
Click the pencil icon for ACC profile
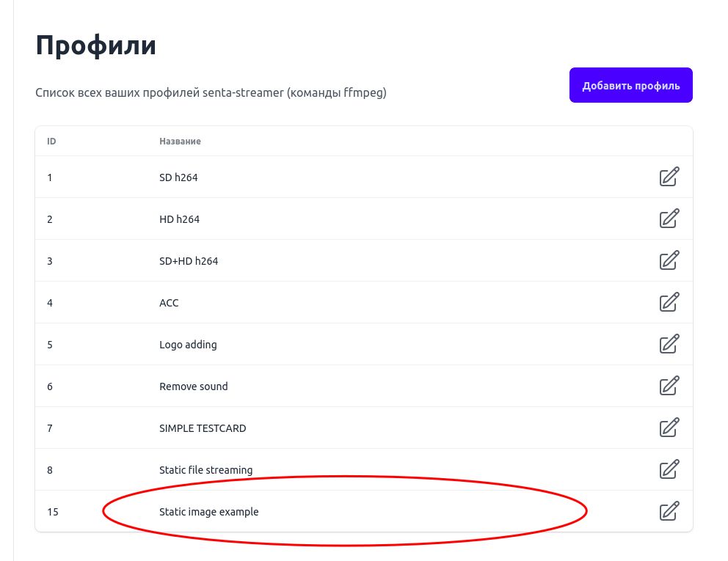click(669, 302)
